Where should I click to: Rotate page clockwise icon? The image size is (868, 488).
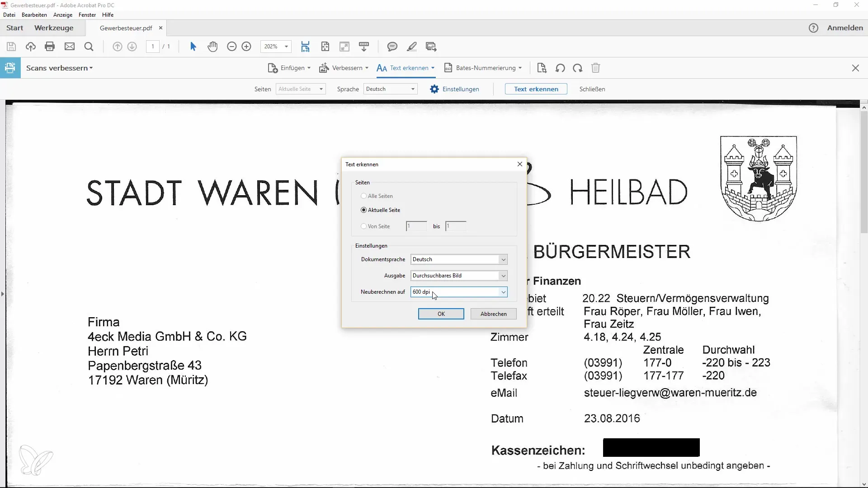pyautogui.click(x=578, y=68)
